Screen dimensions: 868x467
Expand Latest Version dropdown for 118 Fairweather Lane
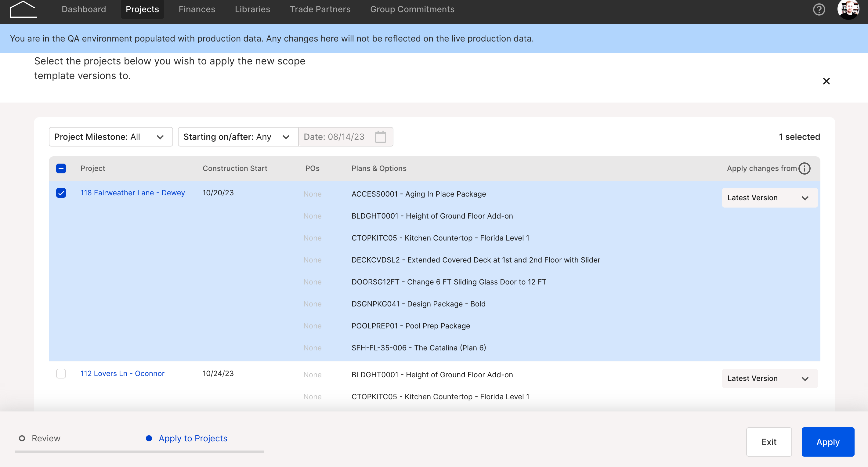point(769,198)
